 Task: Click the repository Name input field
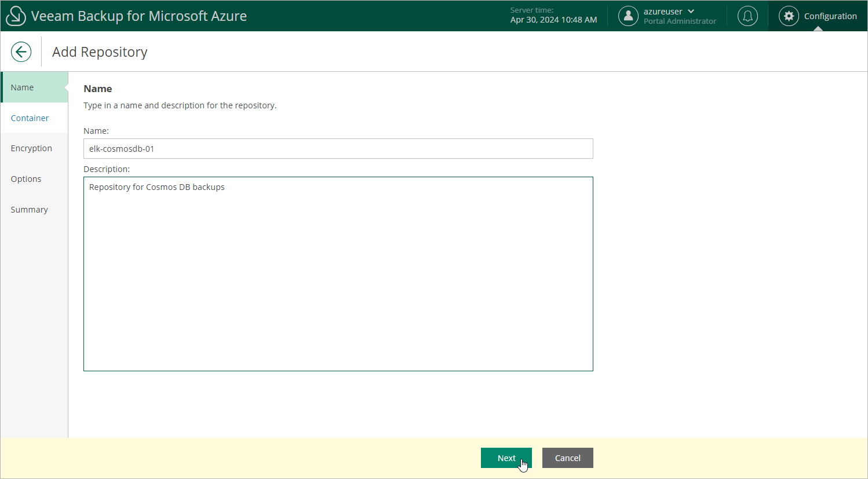[x=338, y=149]
